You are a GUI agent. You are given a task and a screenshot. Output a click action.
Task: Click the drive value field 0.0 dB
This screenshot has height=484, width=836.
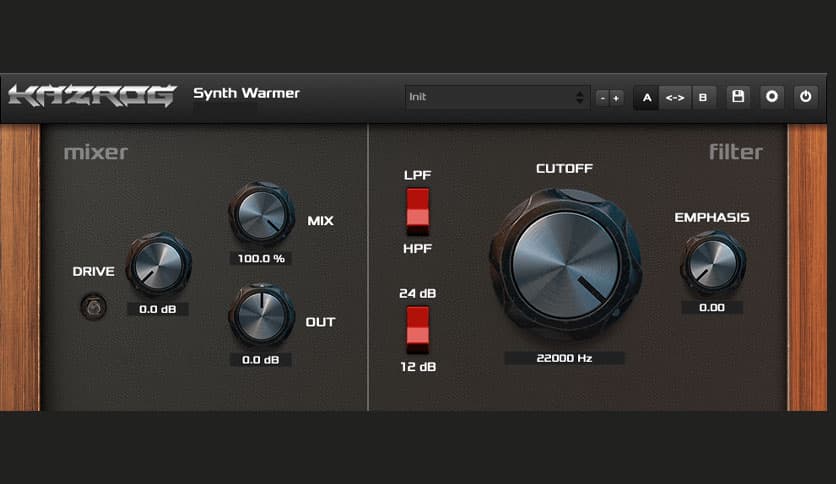pos(158,309)
